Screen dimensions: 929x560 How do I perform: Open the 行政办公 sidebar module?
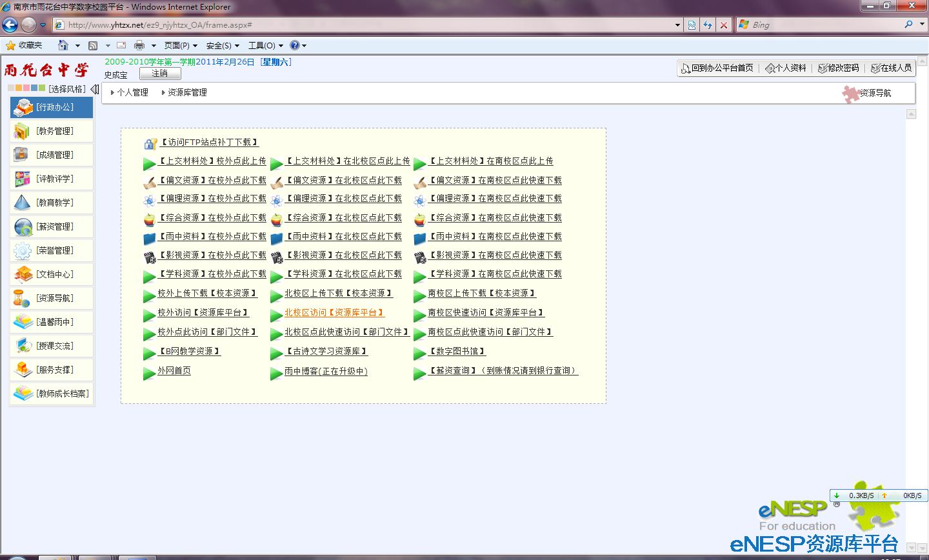click(x=52, y=108)
